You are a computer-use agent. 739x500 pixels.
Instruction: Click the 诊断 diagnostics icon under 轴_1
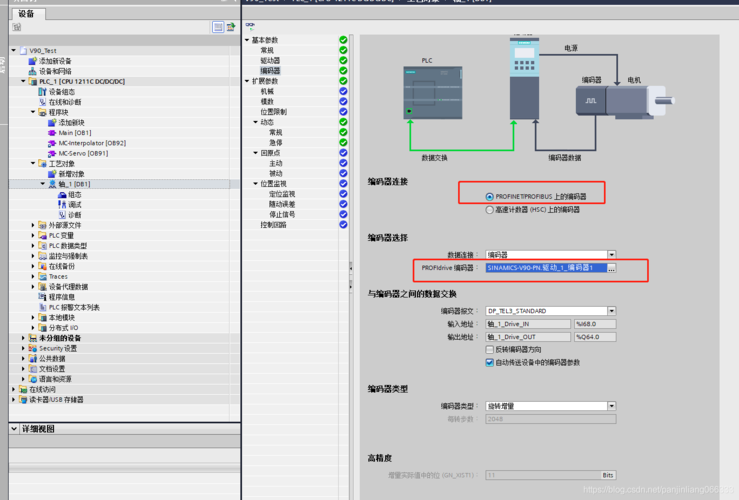pyautogui.click(x=62, y=215)
